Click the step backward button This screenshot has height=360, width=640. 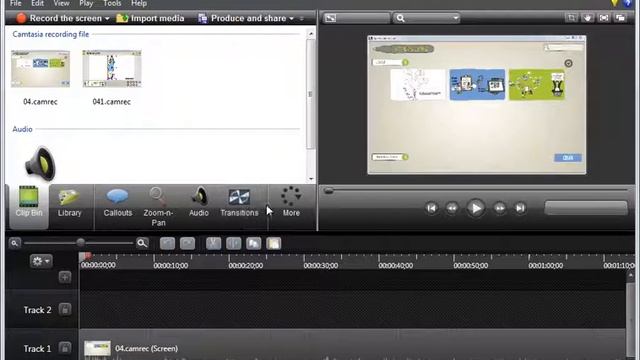coord(452,208)
